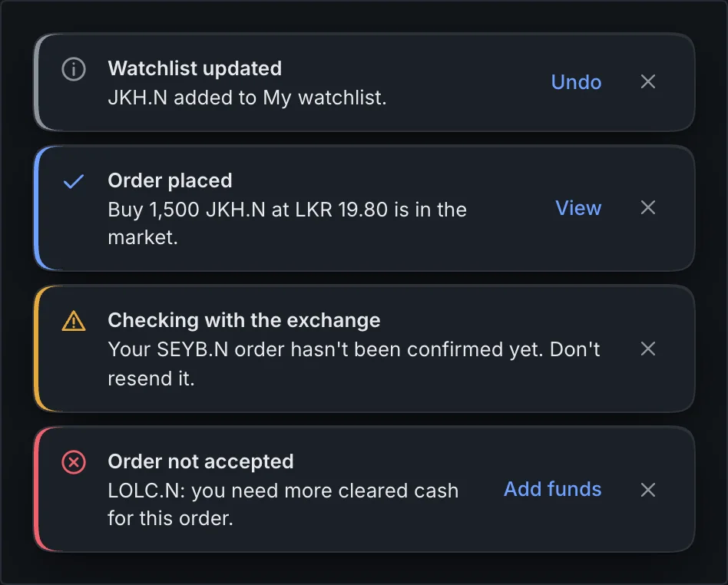Click the 'JKH.N added to My watchlist' message
The image size is (728, 585).
(247, 98)
